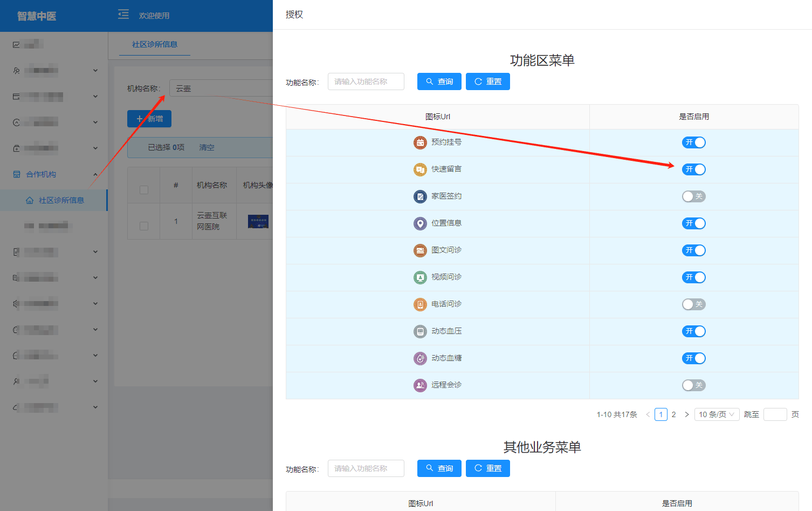Turn on the 远程会诊 toggle

coord(694,385)
